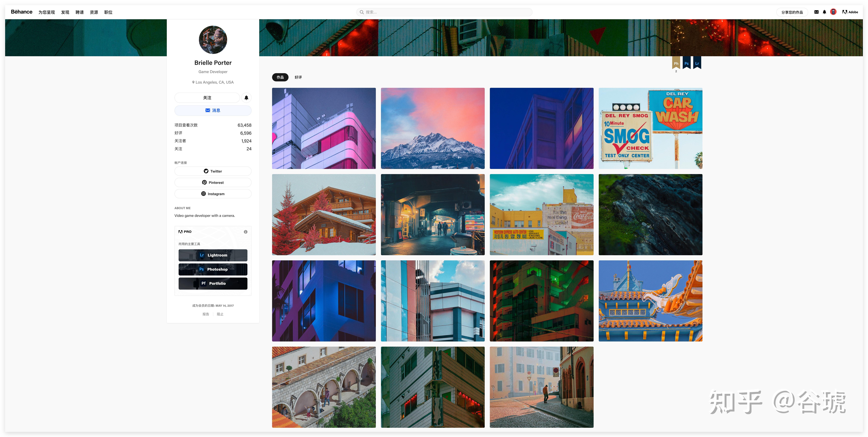Image resolution: width=868 pixels, height=437 pixels.
Task: Select the 作品 tab
Action: pyautogui.click(x=280, y=77)
